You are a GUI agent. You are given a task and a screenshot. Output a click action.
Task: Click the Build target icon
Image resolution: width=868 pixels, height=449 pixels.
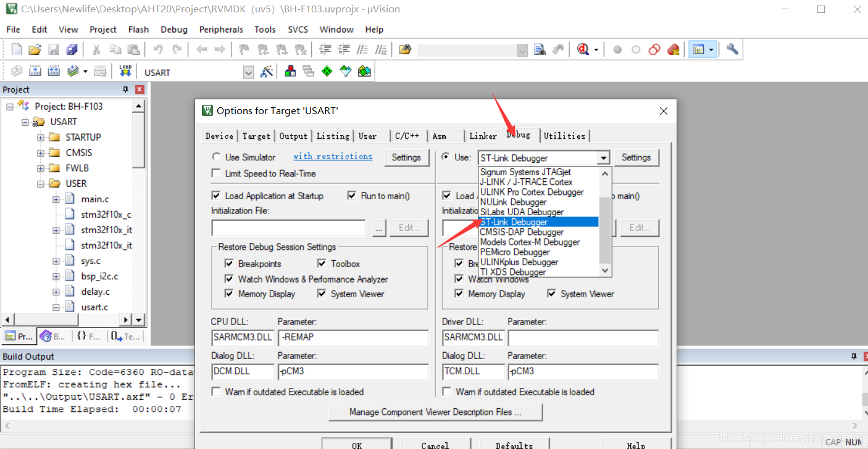pos(35,72)
